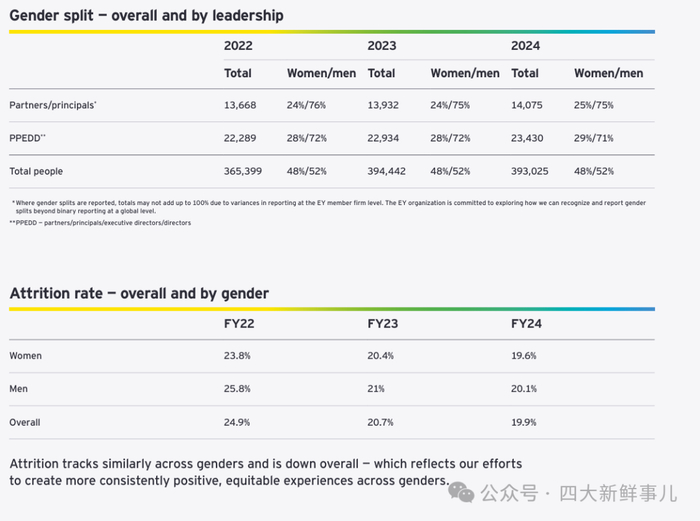Click the Partners/principals row label
Viewport: 700px width, 521px height.
pos(53,104)
